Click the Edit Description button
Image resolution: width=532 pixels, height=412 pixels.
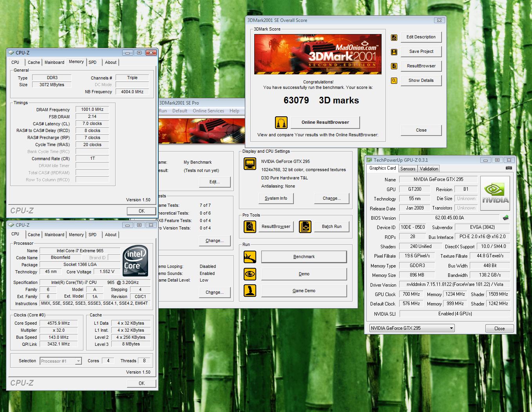pyautogui.click(x=421, y=37)
